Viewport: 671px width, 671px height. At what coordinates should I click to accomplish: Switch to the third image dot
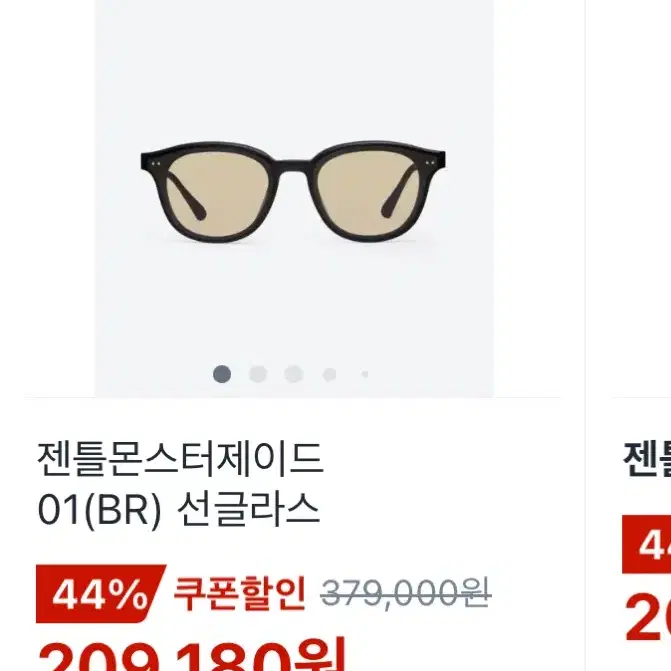294,374
